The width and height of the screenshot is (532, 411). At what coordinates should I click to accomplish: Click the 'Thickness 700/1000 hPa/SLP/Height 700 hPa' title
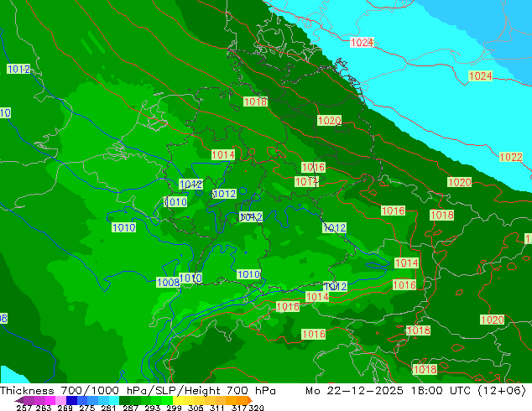click(138, 390)
